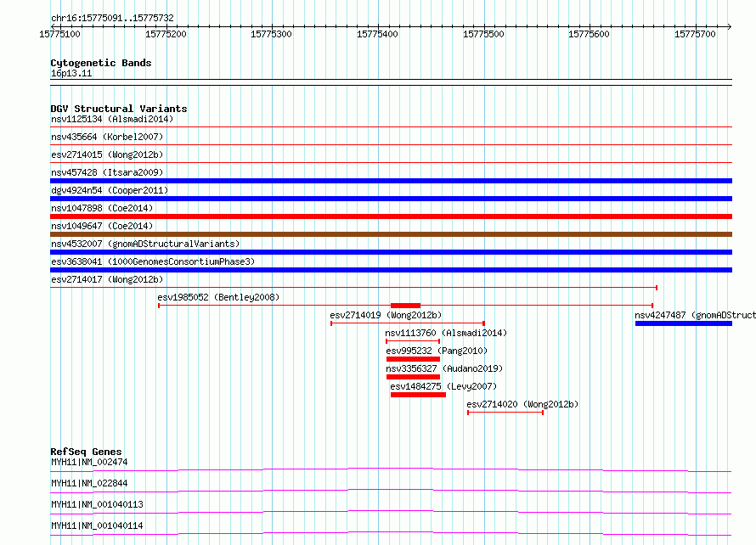This screenshot has height=545, width=756.
Task: Select the brown bar under nsv1049647
Action: (391, 234)
